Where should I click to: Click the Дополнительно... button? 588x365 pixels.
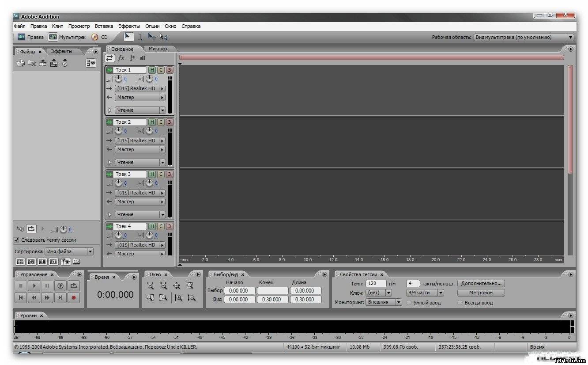pos(481,284)
